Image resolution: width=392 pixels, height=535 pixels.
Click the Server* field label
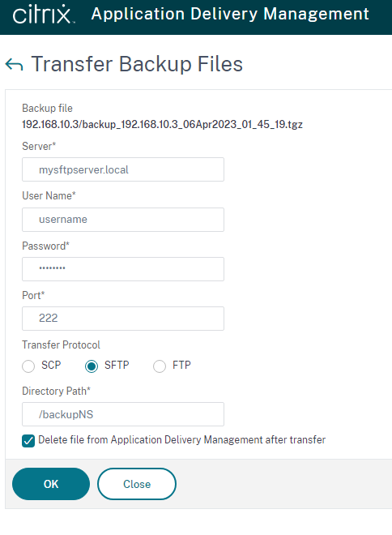point(39,147)
